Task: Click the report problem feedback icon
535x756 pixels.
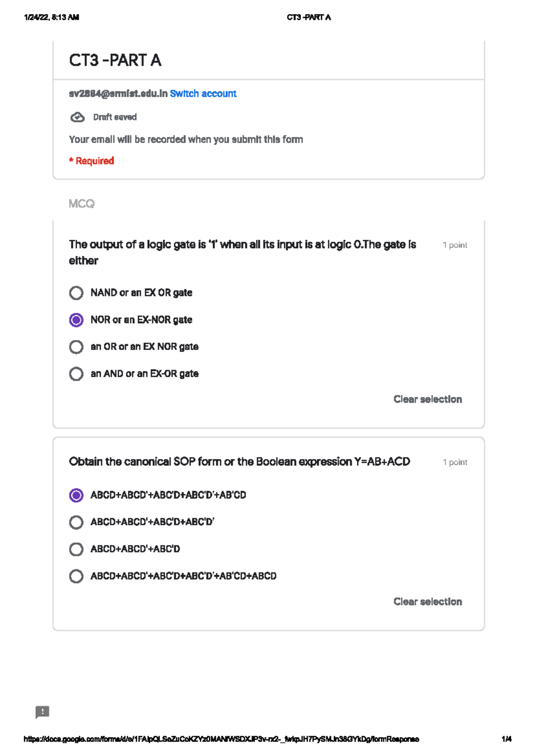Action: [42, 712]
